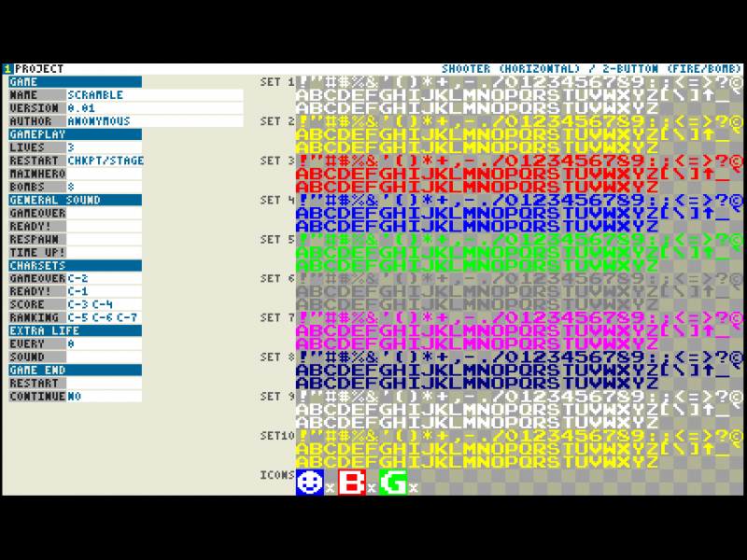Edit the NAME field containing SCRAMBLE
The height and width of the screenshot is (560, 747).
point(154,95)
